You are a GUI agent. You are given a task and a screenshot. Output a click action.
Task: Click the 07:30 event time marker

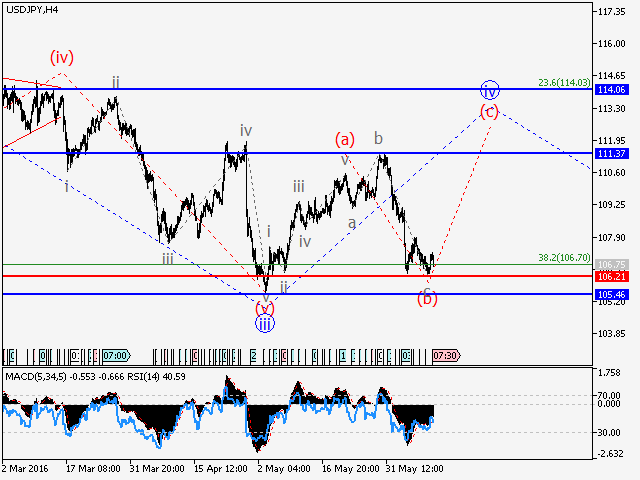446,356
